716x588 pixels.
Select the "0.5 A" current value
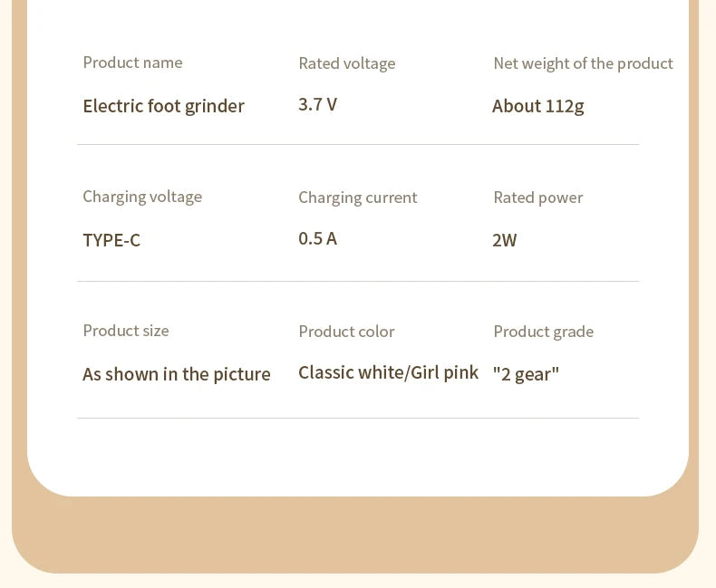click(x=317, y=238)
